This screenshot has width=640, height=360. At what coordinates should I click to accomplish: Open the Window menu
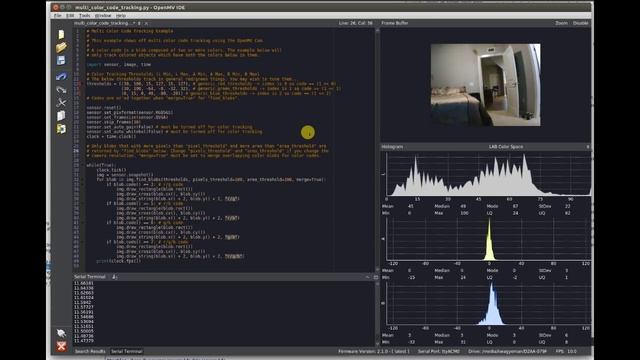[x=103, y=16]
